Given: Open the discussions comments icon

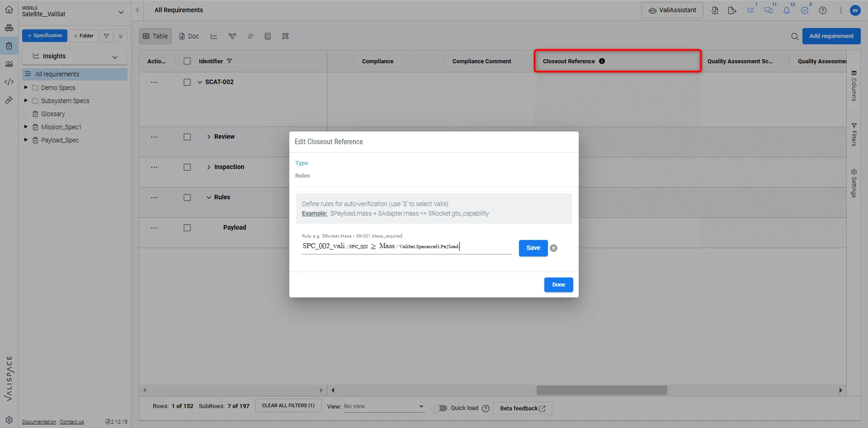Looking at the screenshot, I should [x=769, y=10].
